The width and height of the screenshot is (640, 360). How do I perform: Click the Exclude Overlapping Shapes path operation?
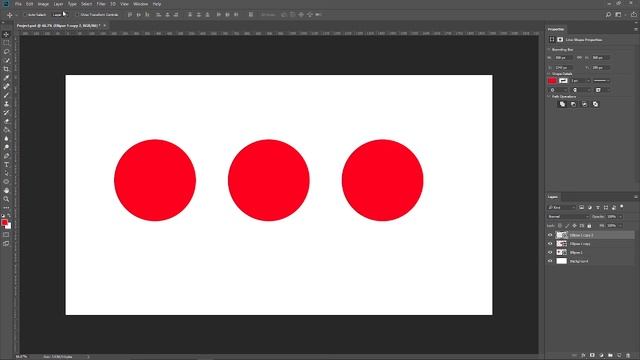(x=595, y=104)
